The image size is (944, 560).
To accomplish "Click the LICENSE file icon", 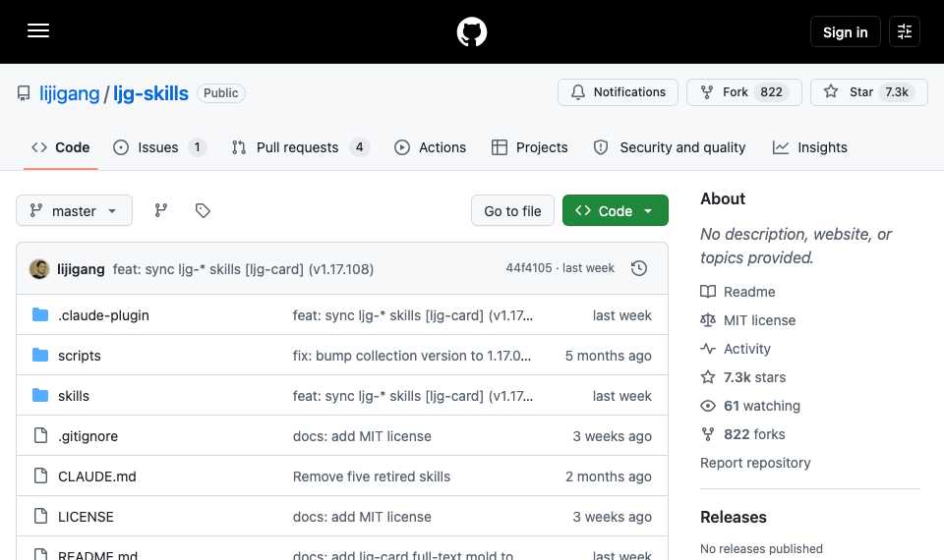I will click(40, 516).
